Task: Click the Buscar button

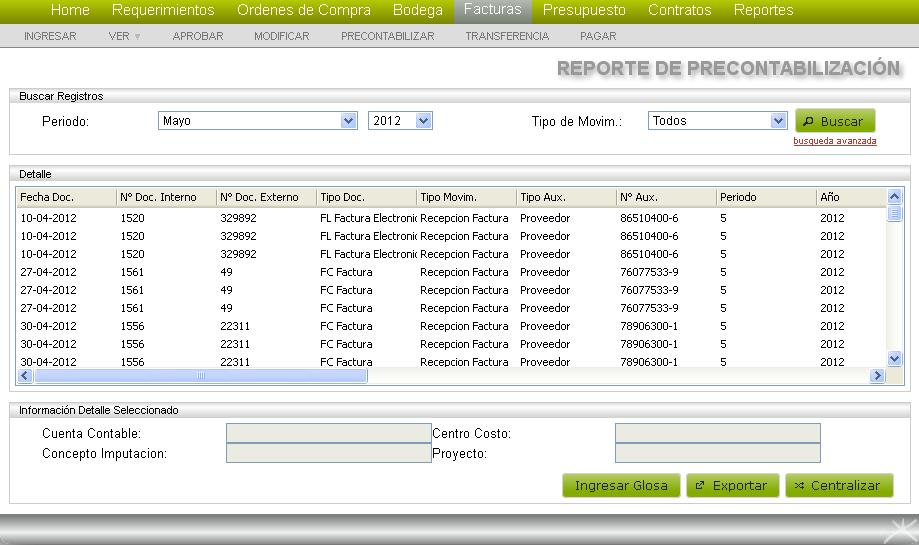Action: point(835,121)
